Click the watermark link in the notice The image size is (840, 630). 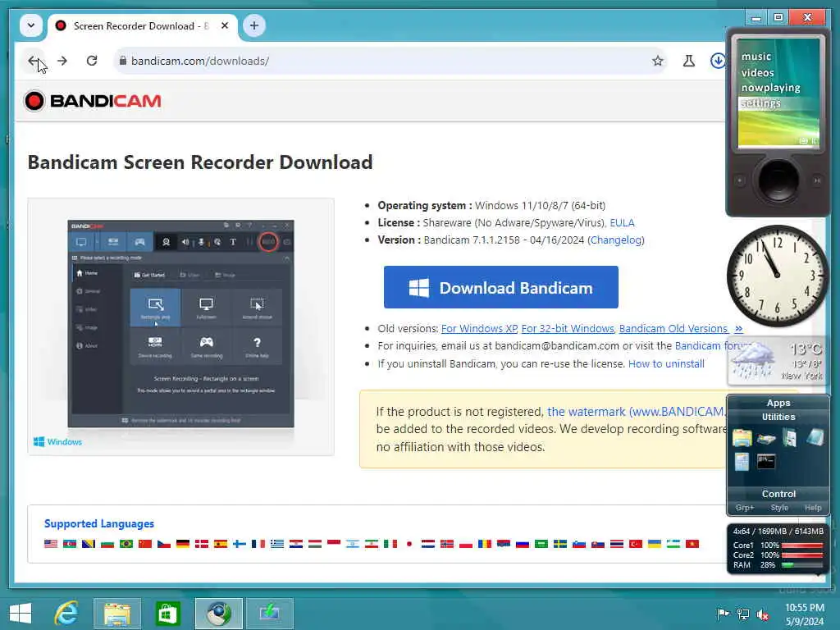[x=636, y=412]
